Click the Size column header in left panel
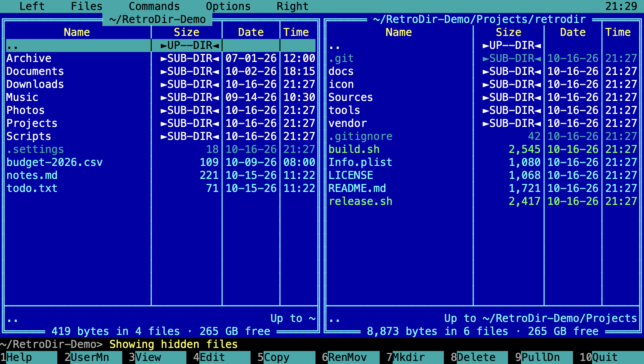The height and width of the screenshot is (364, 644). (186, 32)
